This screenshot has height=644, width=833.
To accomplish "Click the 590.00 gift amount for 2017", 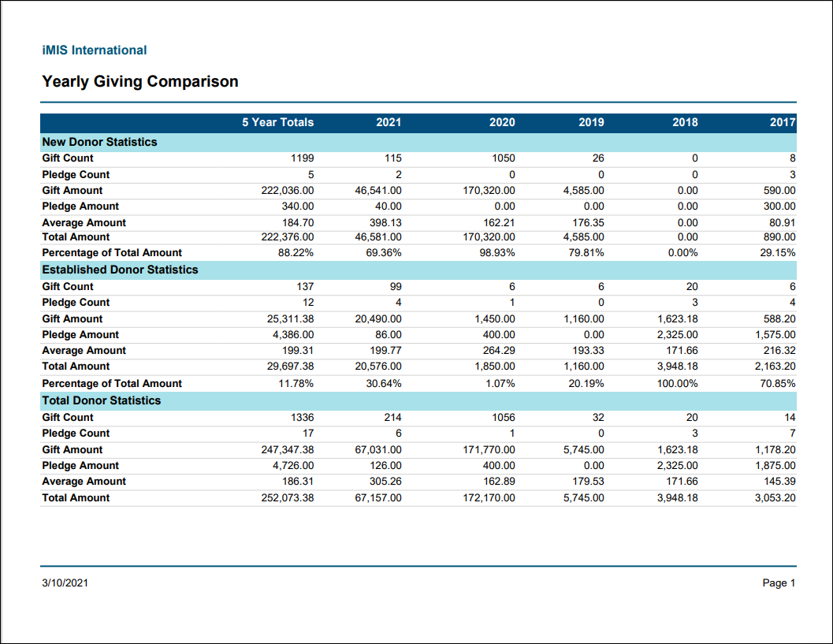I will pos(780,190).
